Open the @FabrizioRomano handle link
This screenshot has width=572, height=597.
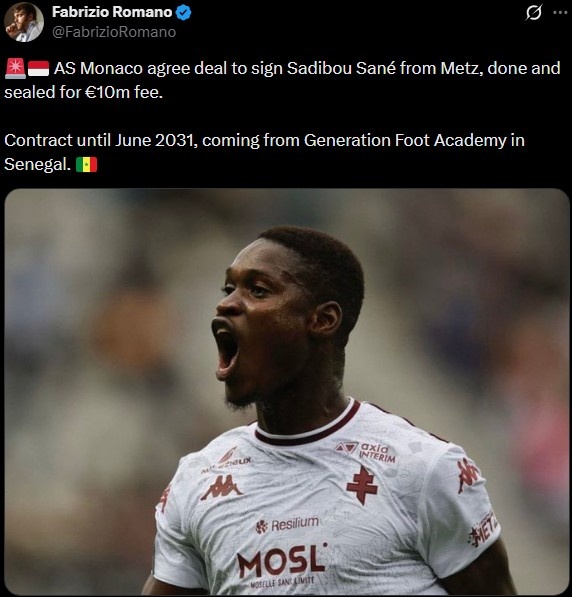pyautogui.click(x=114, y=32)
